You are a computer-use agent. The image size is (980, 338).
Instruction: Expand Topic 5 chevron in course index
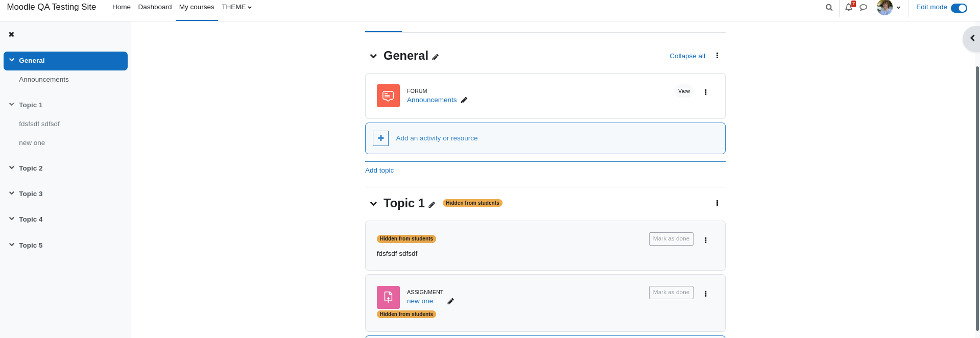(x=11, y=245)
